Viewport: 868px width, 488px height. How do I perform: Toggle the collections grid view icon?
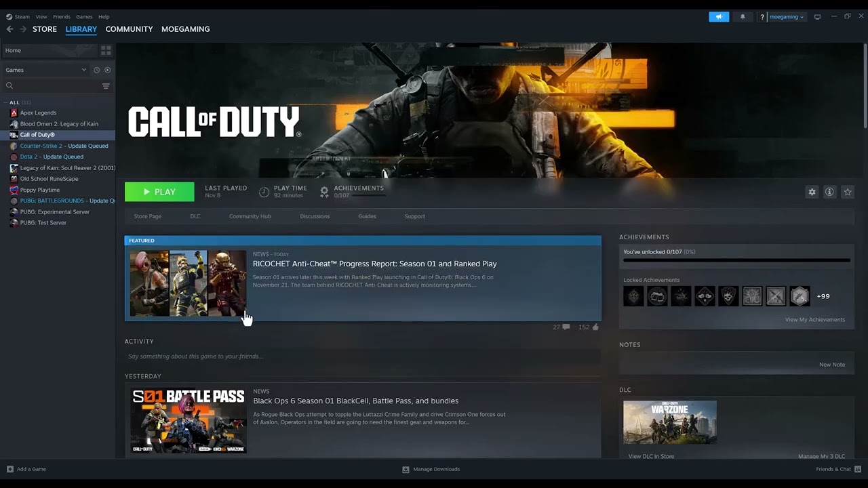106,50
